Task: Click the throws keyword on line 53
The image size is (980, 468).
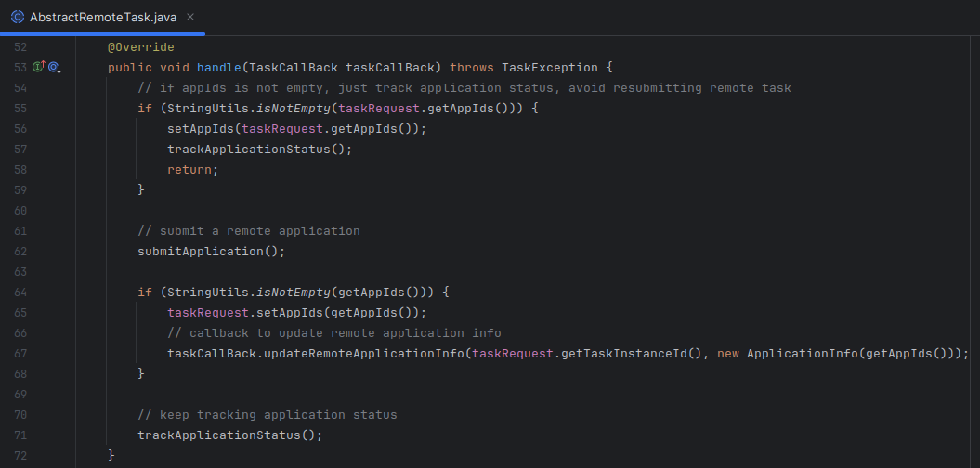Action: pyautogui.click(x=472, y=68)
